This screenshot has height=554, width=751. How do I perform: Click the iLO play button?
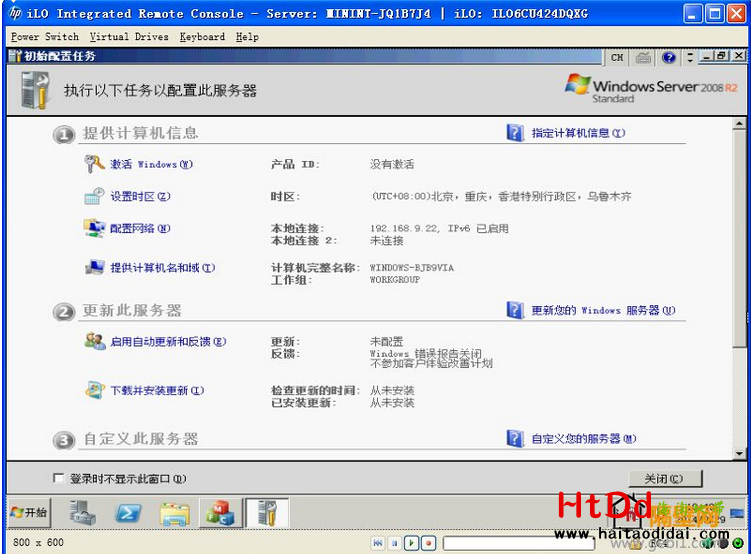click(411, 543)
